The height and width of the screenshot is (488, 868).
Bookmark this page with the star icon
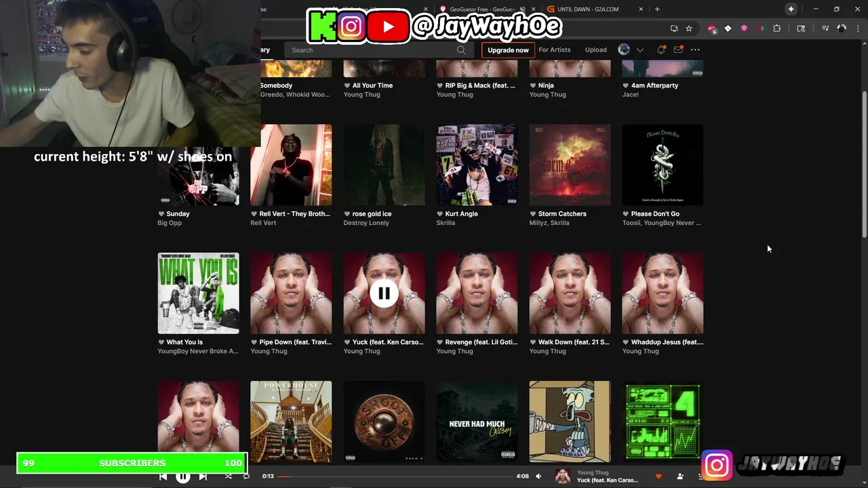click(x=689, y=28)
